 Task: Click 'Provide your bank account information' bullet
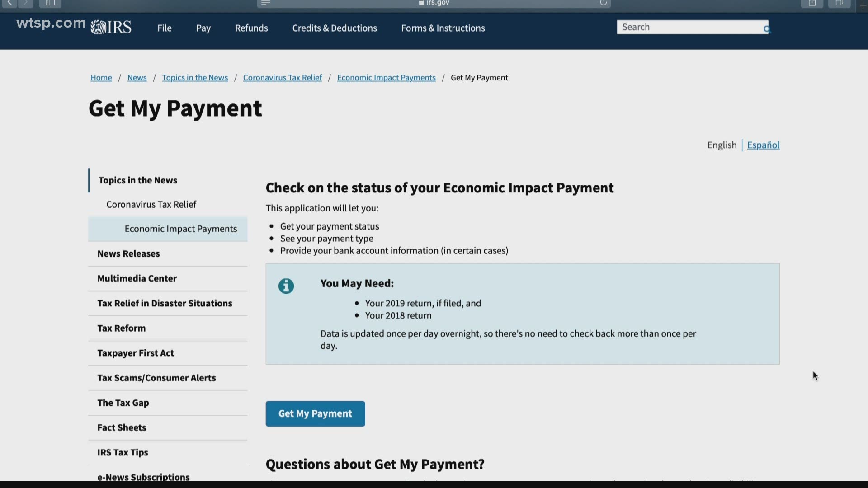(394, 251)
